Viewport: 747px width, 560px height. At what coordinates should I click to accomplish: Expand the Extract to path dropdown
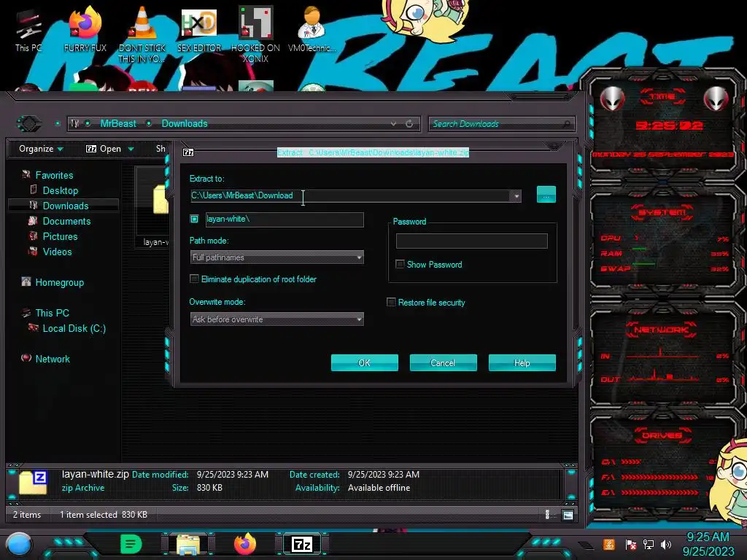[x=516, y=195]
